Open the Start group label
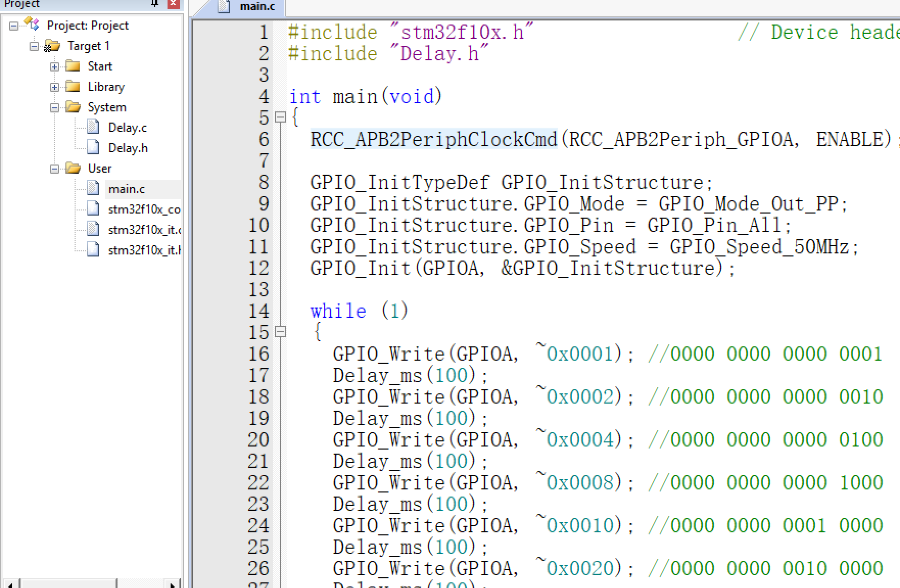Screen dimensions: 900x588 pos(100,66)
